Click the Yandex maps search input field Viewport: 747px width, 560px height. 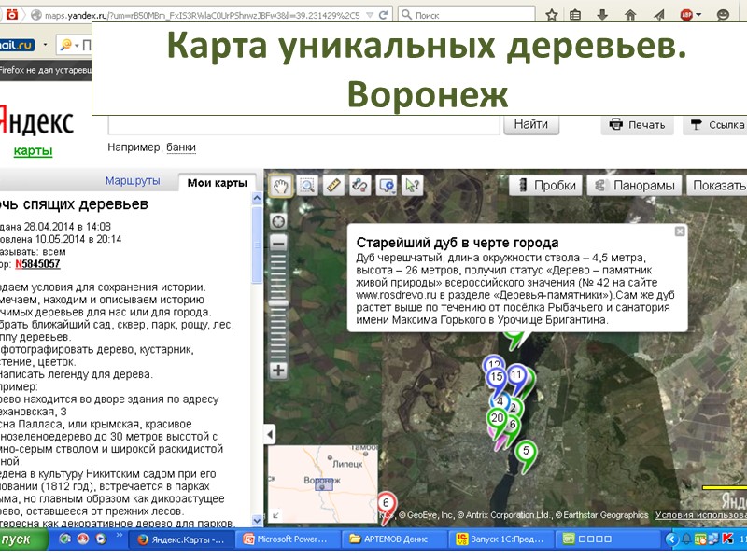click(304, 125)
